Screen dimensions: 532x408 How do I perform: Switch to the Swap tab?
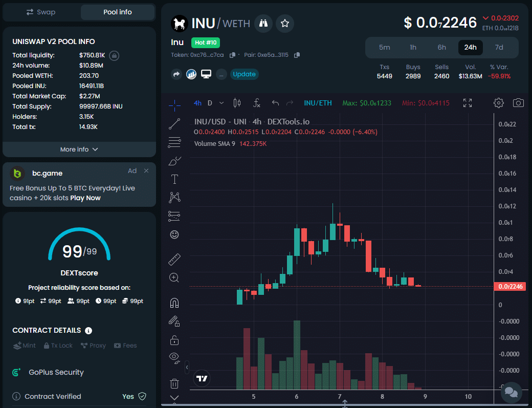(41, 12)
